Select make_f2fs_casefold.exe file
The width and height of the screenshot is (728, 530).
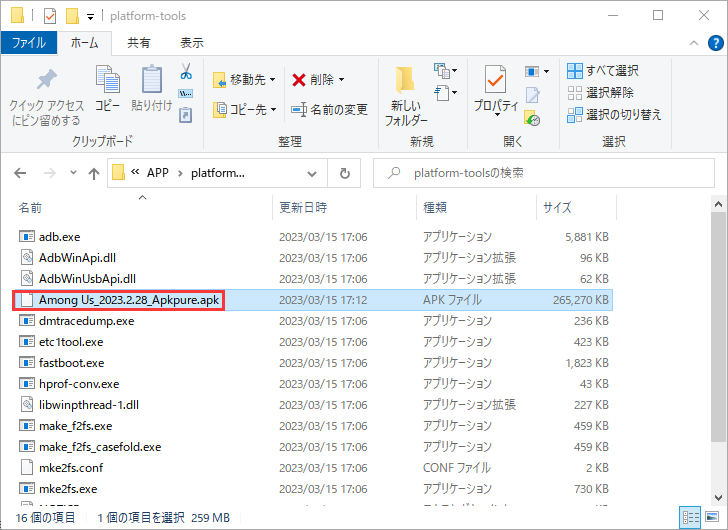313,447
